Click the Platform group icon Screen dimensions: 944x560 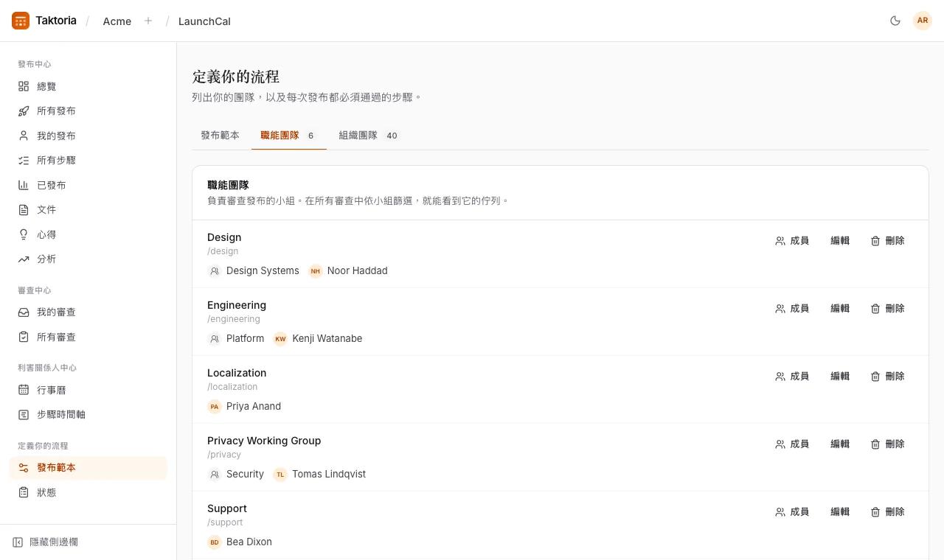pyautogui.click(x=215, y=339)
